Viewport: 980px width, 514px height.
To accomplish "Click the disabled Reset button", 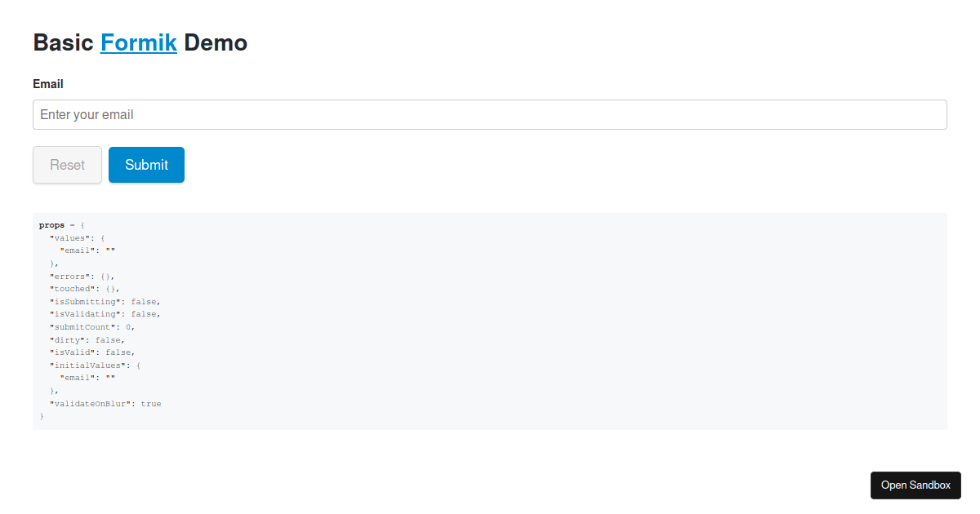I will [67, 164].
